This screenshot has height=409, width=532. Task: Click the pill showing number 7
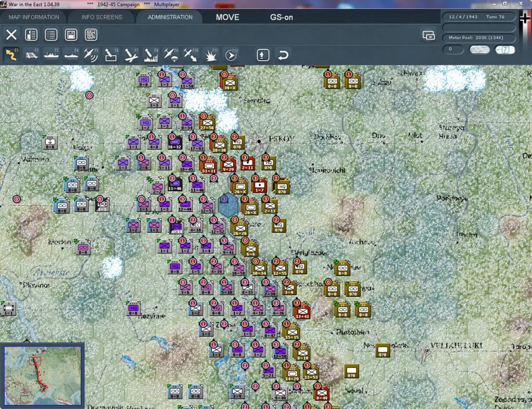click(504, 49)
